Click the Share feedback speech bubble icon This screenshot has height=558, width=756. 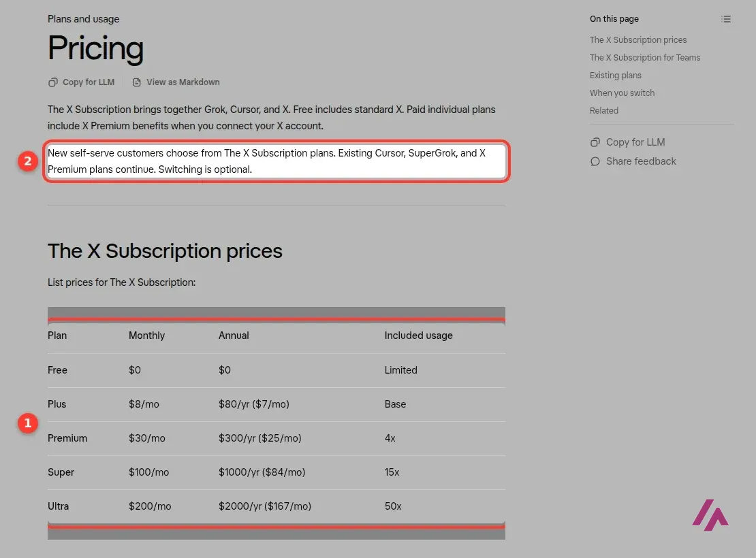(595, 161)
